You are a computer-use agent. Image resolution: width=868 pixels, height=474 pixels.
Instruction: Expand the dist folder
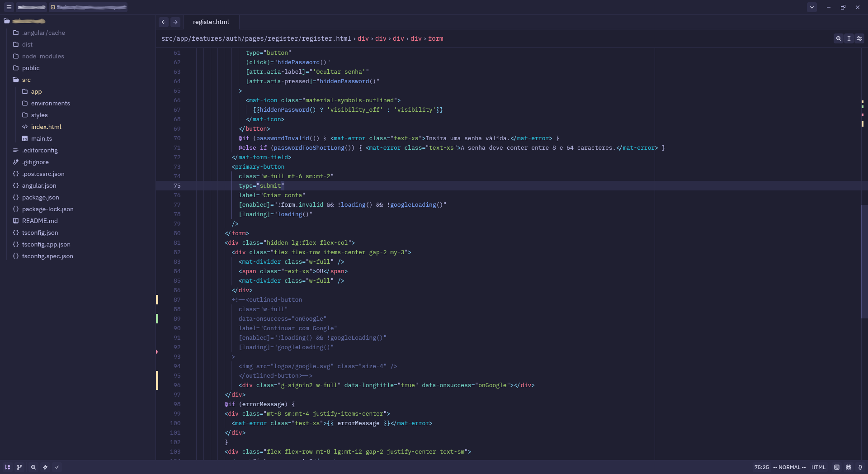pos(27,44)
